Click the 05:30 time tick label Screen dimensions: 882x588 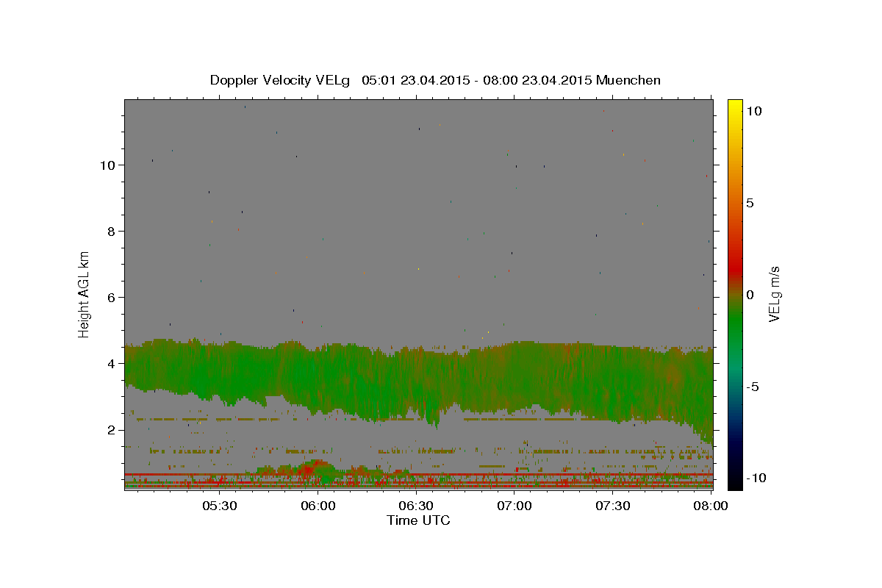[219, 506]
